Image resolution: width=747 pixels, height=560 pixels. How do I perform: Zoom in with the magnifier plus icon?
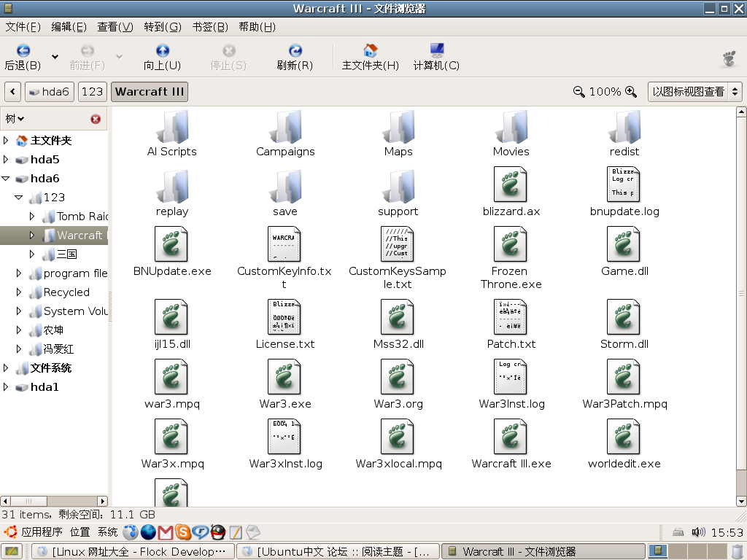pyautogui.click(x=631, y=91)
